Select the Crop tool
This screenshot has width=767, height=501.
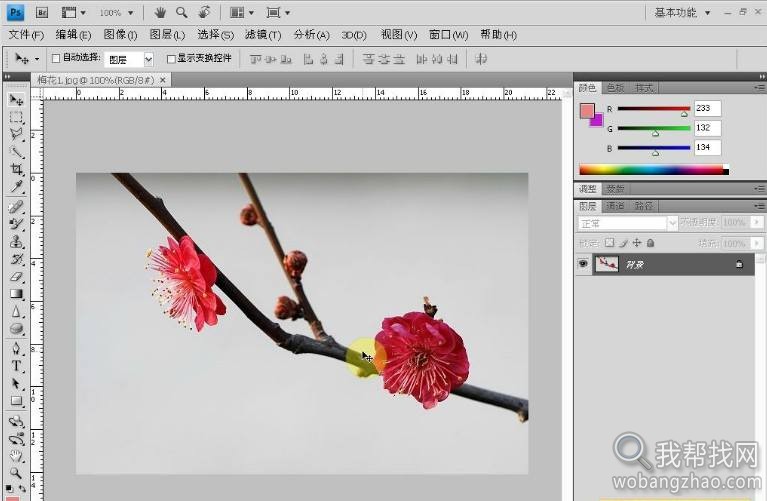[16, 169]
